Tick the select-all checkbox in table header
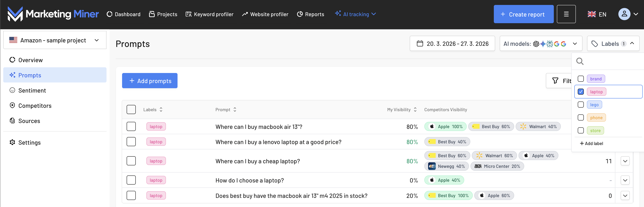This screenshot has height=207, width=644. (x=131, y=110)
